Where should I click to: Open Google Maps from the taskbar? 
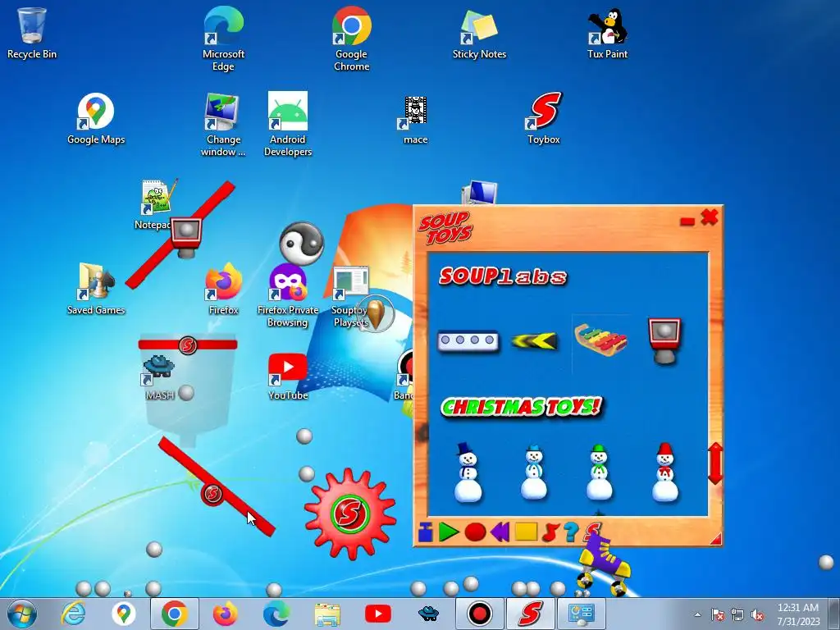click(x=124, y=614)
